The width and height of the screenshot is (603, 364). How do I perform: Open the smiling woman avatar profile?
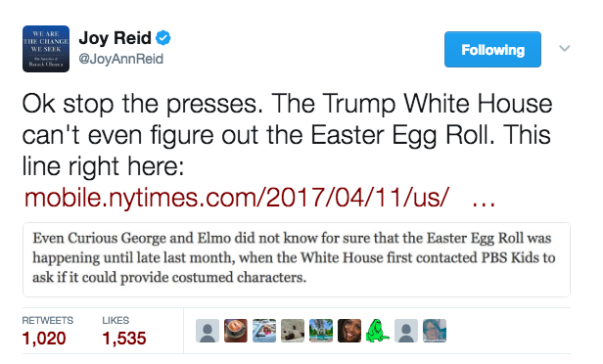[349, 331]
